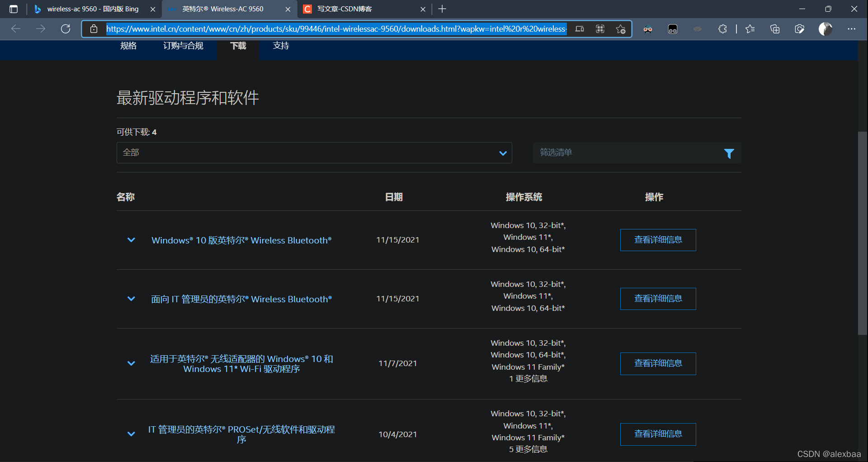The height and width of the screenshot is (462, 868).
Task: Expand the Windows 11 Wi-Fi 驱动程序 row
Action: 131,363
